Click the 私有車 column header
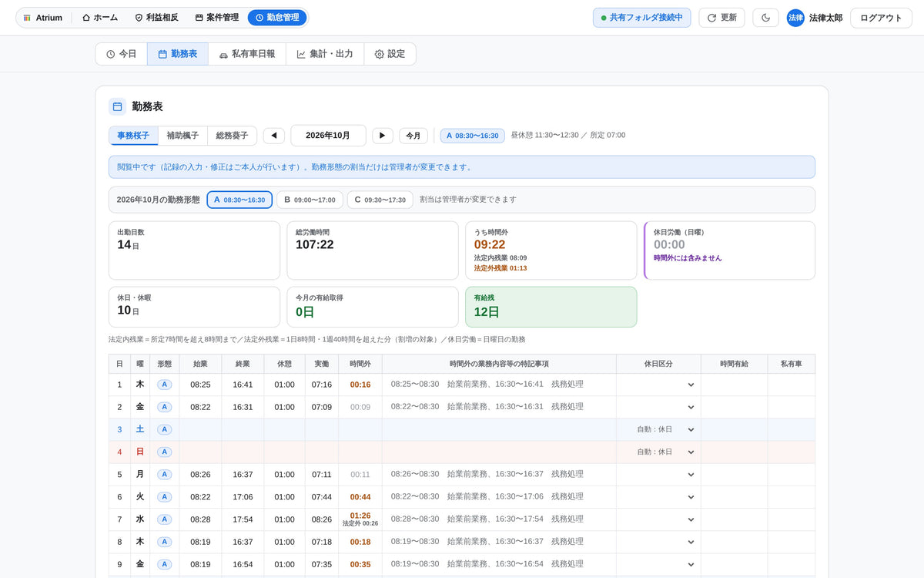This screenshot has width=924, height=578. (x=791, y=364)
